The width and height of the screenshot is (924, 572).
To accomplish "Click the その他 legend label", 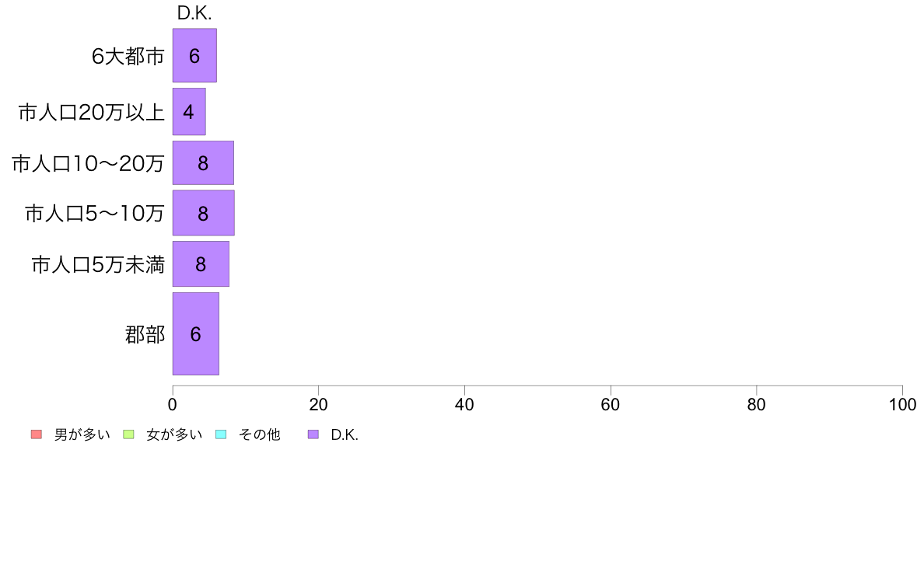I will click(x=259, y=434).
